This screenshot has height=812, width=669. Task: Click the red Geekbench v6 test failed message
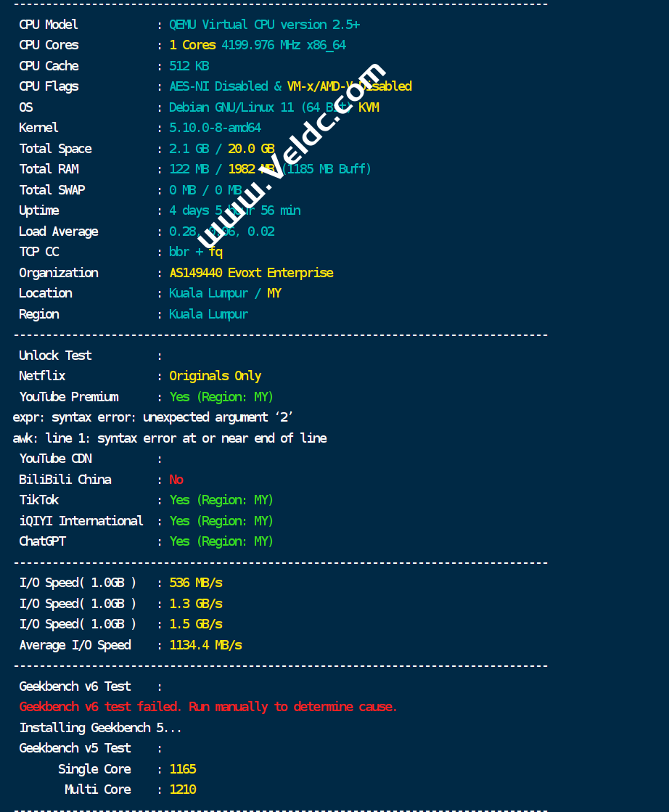208,707
